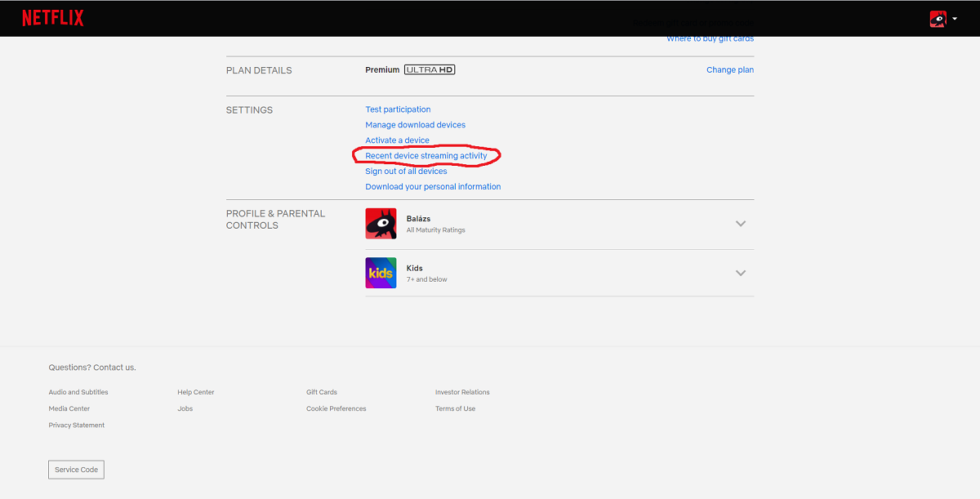Click the Change plan link

pyautogui.click(x=729, y=70)
